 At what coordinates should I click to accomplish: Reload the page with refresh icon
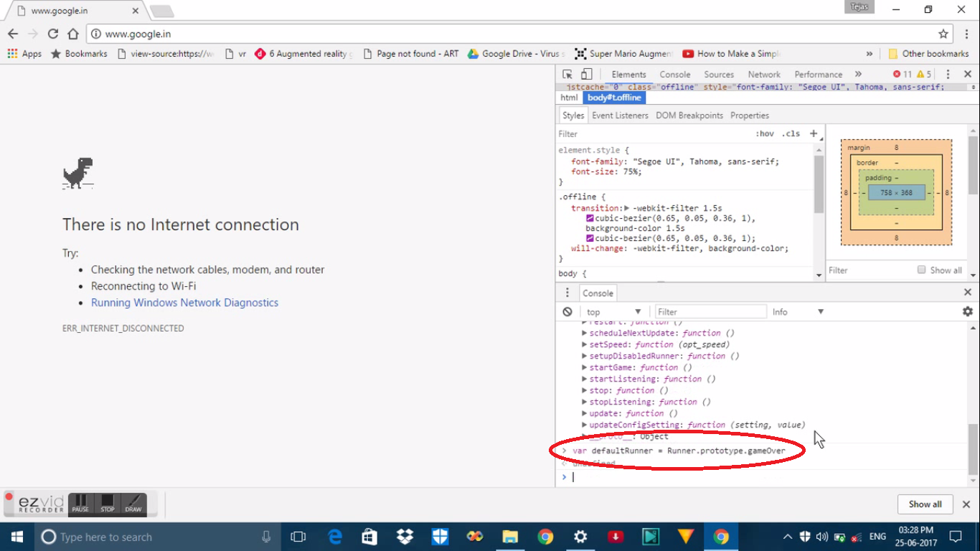[x=52, y=34]
